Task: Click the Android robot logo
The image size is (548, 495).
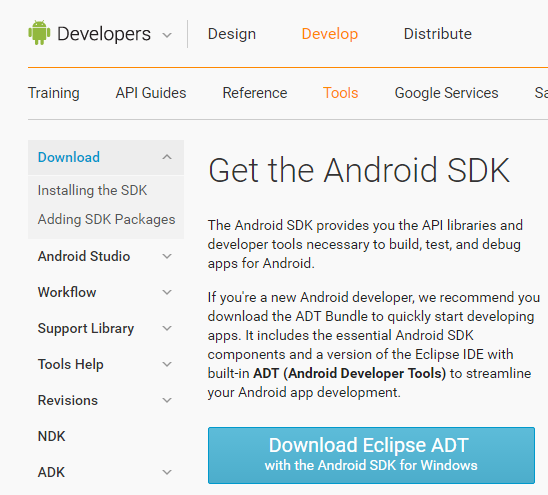Action: (39, 33)
